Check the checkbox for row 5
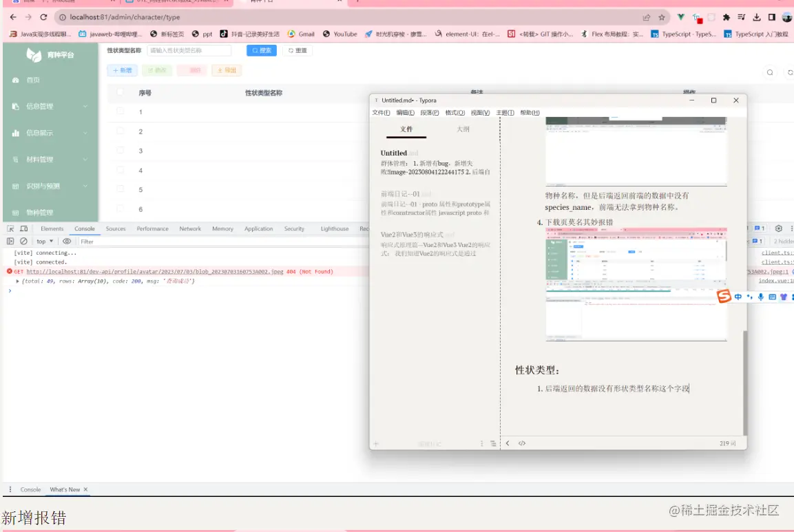Viewport: 794px width, 532px height. [120, 189]
